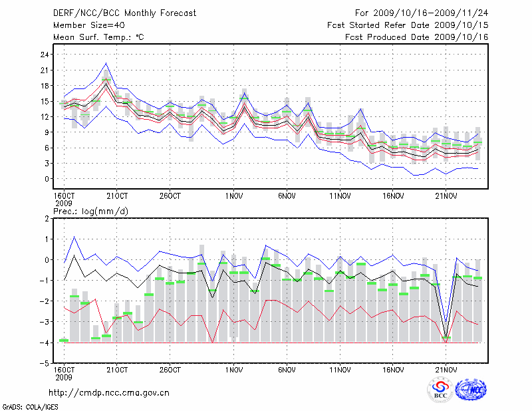532x411 pixels.
Task: Click the forecast period 2009/10/16-2009/11/24 text
Action: 422,13
